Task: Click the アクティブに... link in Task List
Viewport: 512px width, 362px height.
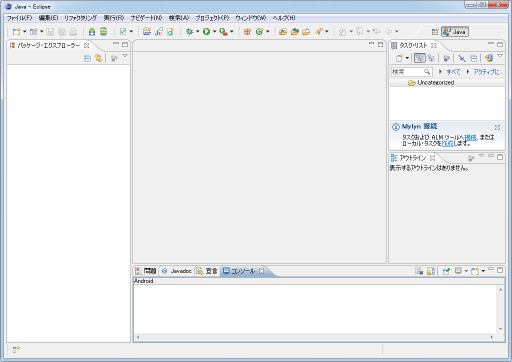Action: point(488,72)
